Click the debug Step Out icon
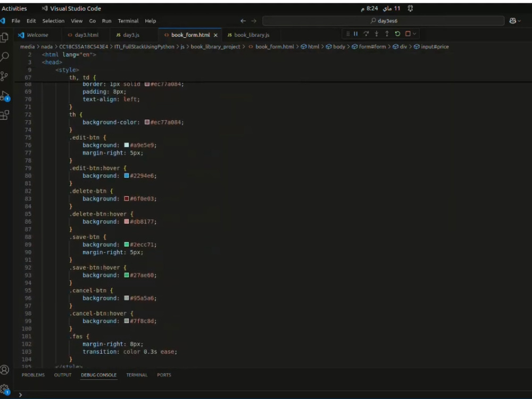Viewport: 532px width, 399px height. pos(387,34)
